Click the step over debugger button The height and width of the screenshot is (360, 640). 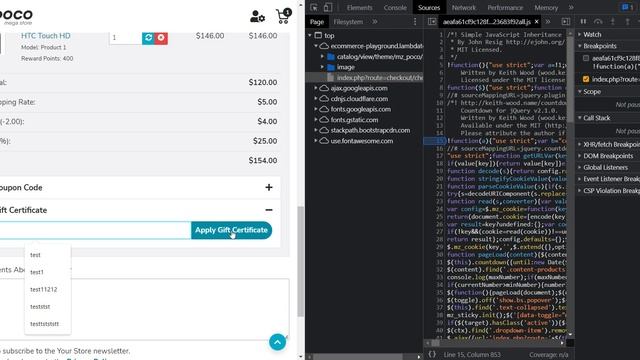pyautogui.click(x=598, y=21)
